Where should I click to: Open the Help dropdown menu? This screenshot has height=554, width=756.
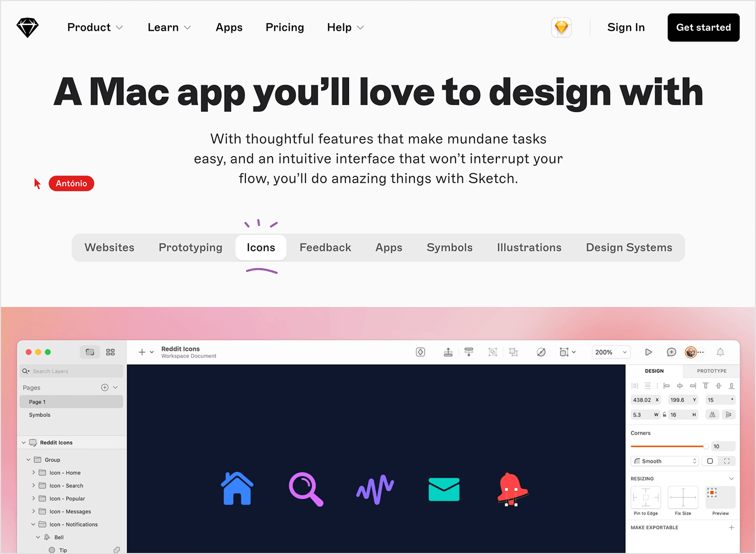pos(345,27)
